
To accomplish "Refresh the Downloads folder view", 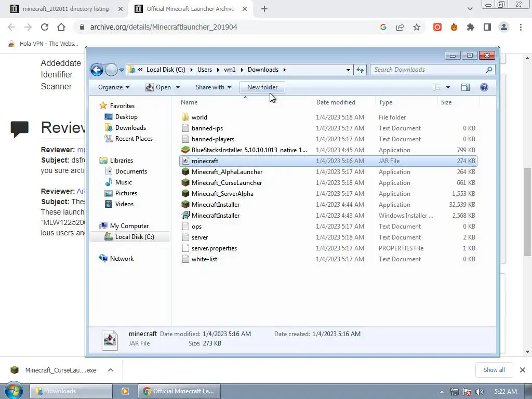I will [360, 70].
